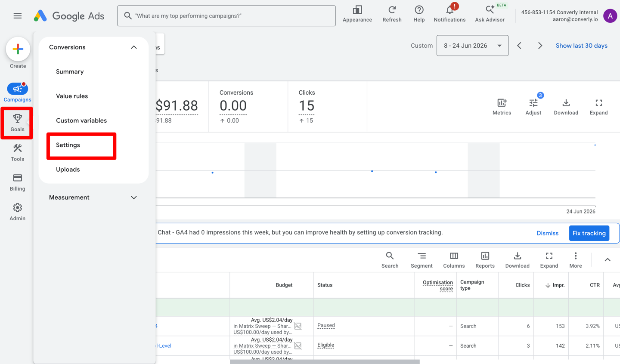Click the Eligible row's shared budget icon

pyautogui.click(x=298, y=345)
